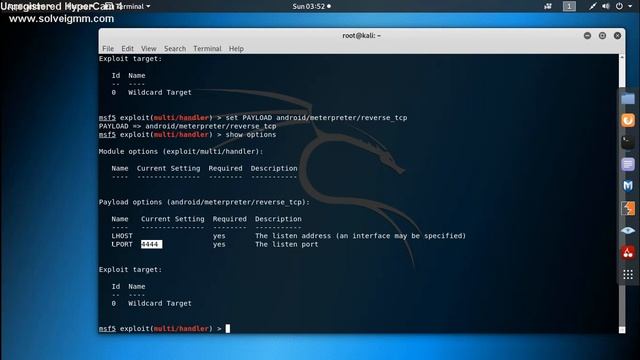
Task: Open the Help menu in terminal
Action: point(236,49)
